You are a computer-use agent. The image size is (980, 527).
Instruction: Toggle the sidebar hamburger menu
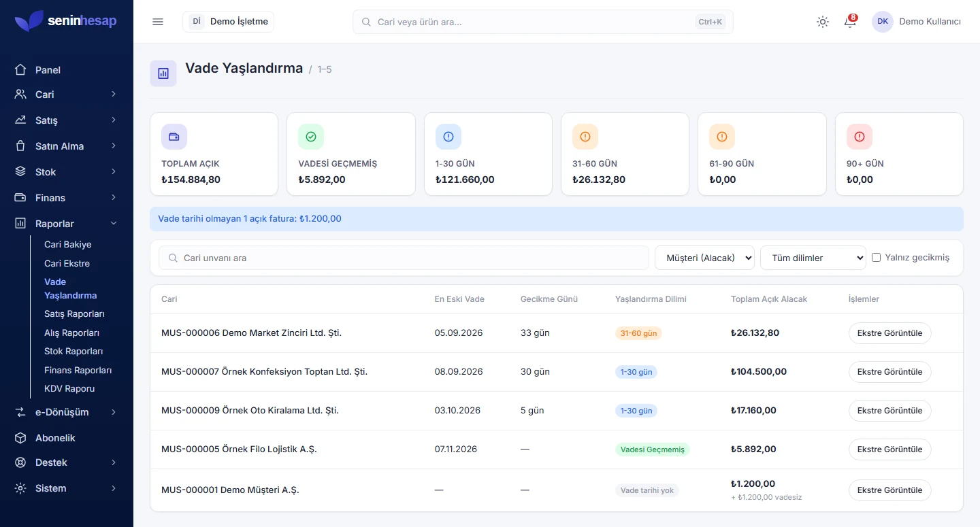[x=158, y=22]
